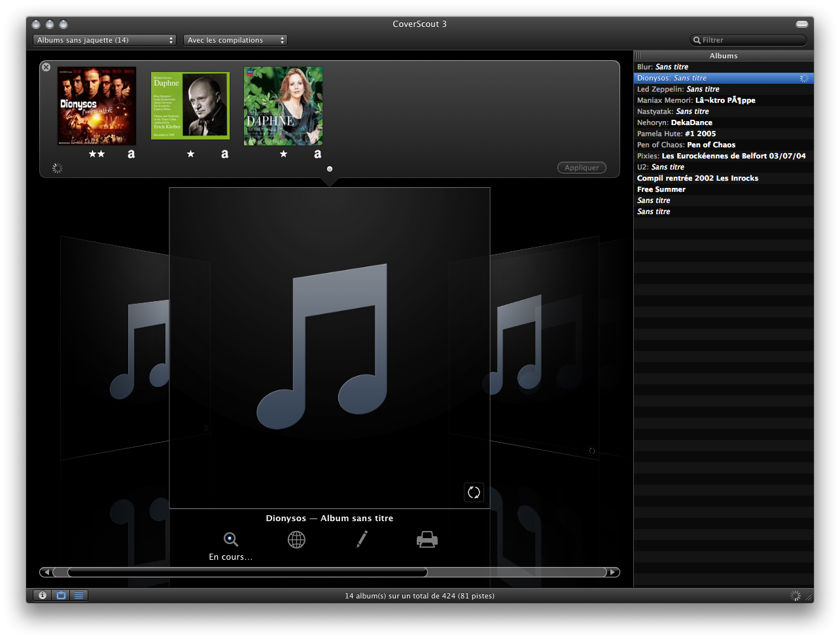Select the Renée Fleming Daphne cover thumbnail
840x639 pixels.
click(x=283, y=105)
